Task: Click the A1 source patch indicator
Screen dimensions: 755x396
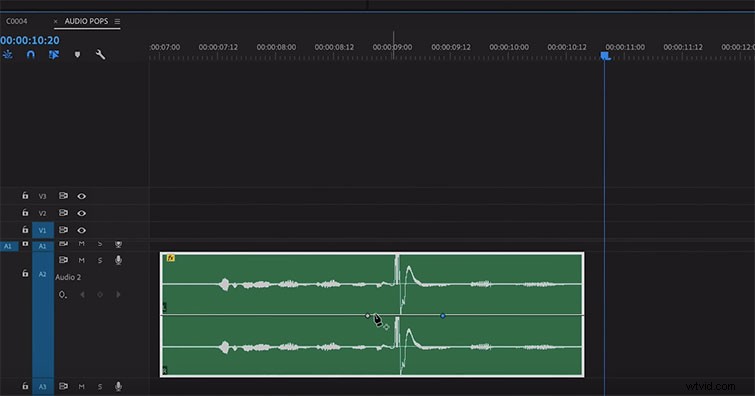Action: click(x=8, y=246)
